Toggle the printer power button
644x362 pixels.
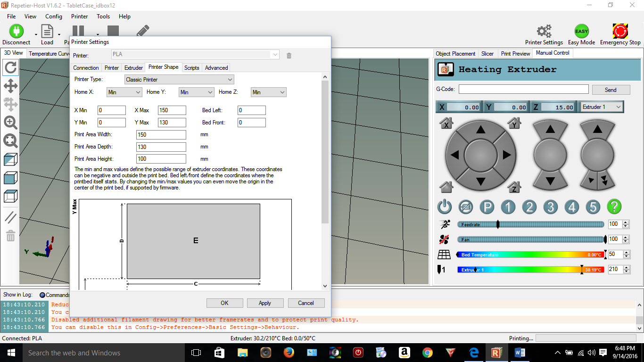(445, 206)
